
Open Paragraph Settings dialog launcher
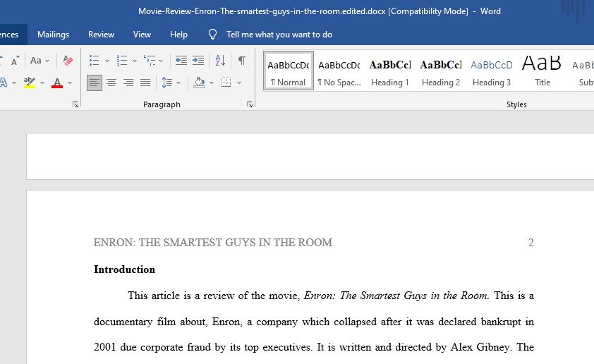pos(250,104)
